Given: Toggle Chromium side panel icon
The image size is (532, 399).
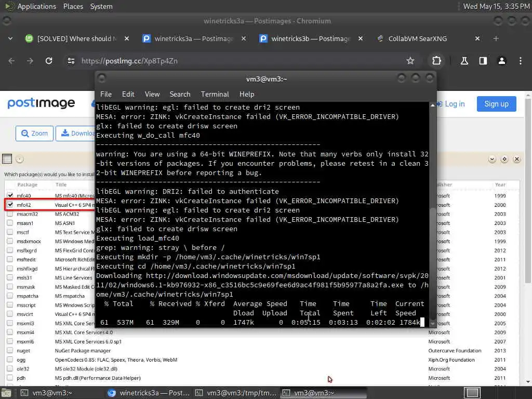Looking at the screenshot, I should pos(483,61).
